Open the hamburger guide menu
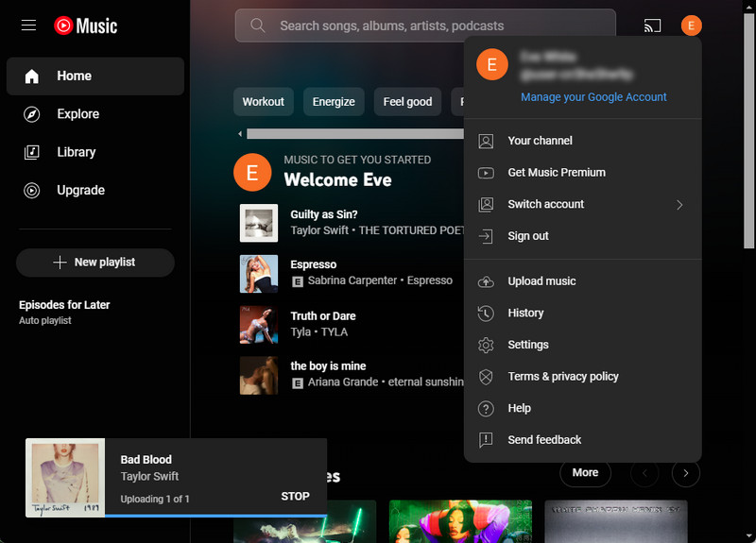 28,25
